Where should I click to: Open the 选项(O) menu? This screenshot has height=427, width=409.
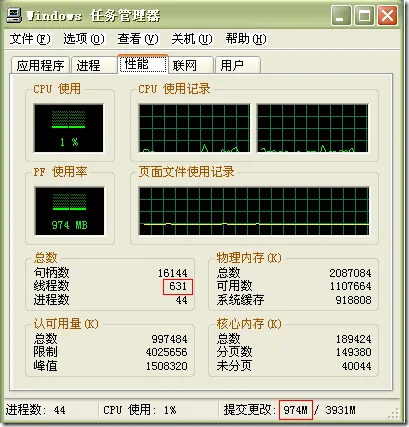(x=84, y=39)
